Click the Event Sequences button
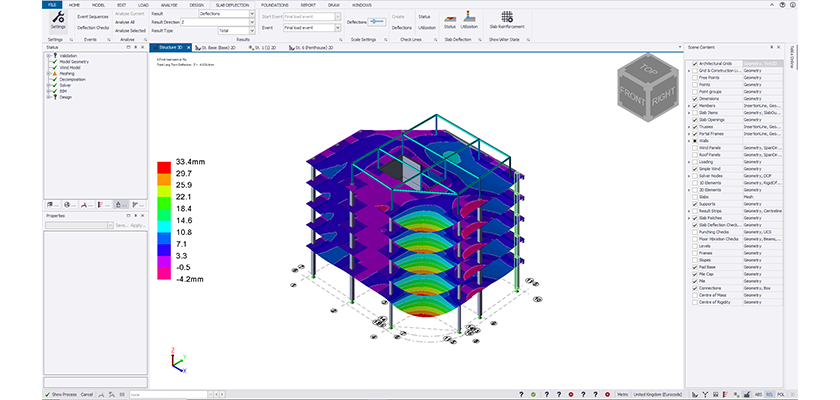This screenshot has height=400, width=840. click(94, 16)
